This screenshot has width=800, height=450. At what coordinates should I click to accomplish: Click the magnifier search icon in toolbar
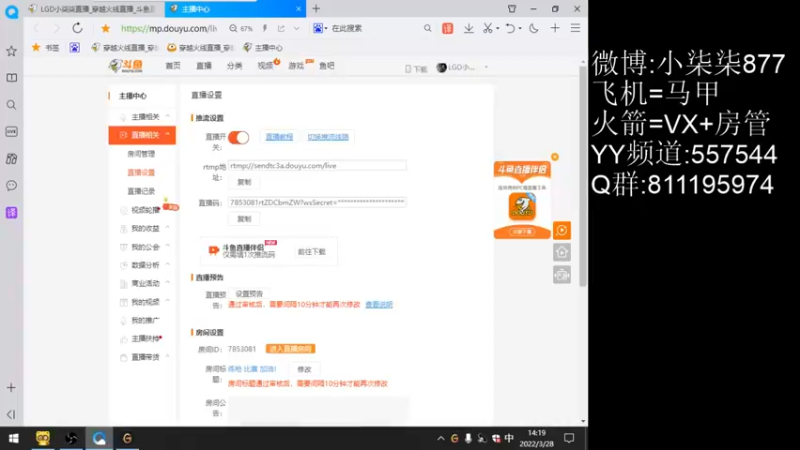(428, 29)
